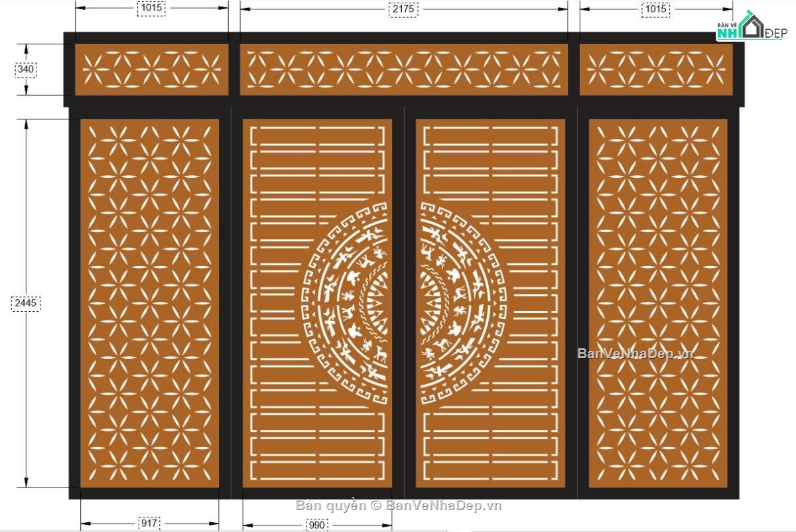Click the top-right 1015 dimension label
The height and width of the screenshot is (532, 796).
click(655, 9)
